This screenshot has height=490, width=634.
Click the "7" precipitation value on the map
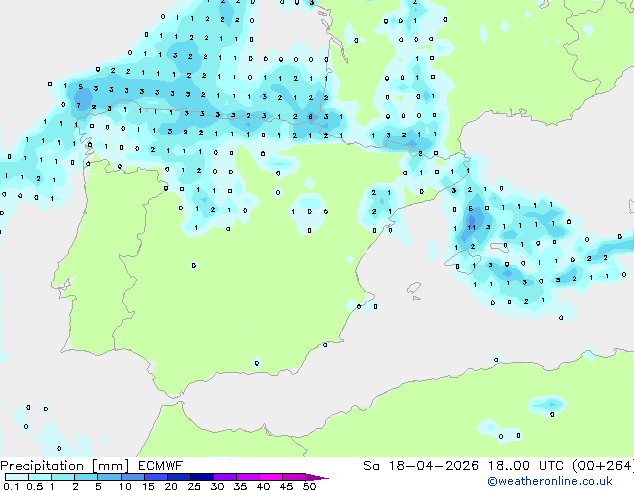click(x=78, y=106)
